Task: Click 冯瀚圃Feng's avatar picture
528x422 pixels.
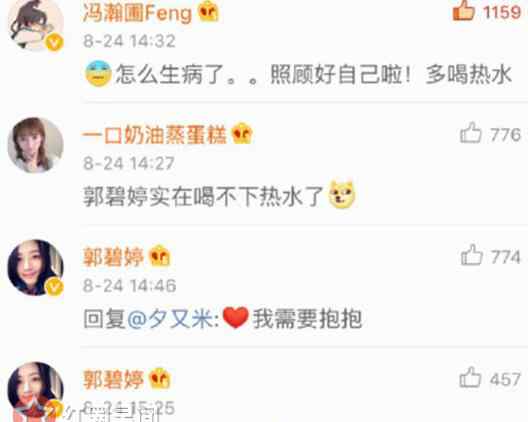Action: 35,24
